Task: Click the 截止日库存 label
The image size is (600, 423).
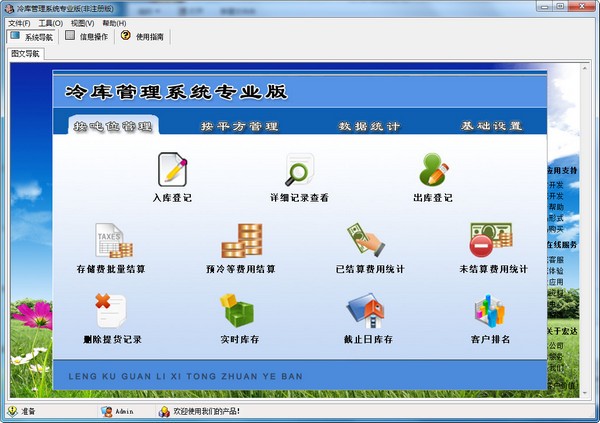Action: coord(368,339)
